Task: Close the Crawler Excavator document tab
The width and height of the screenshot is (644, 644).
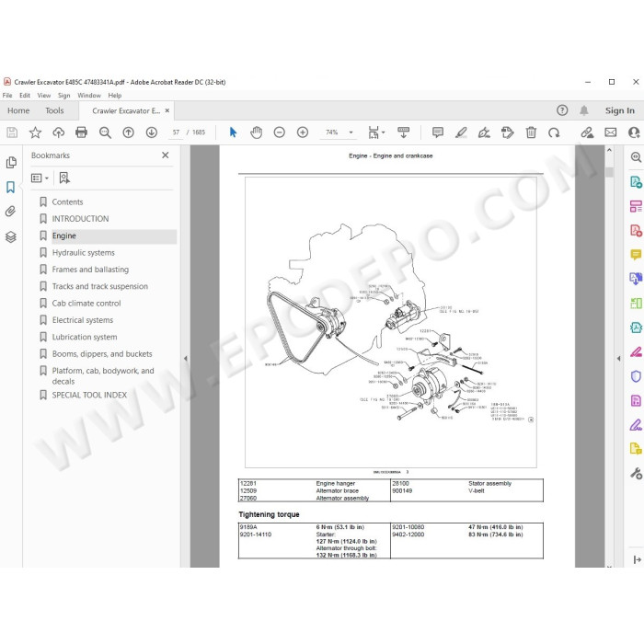Action: [167, 110]
